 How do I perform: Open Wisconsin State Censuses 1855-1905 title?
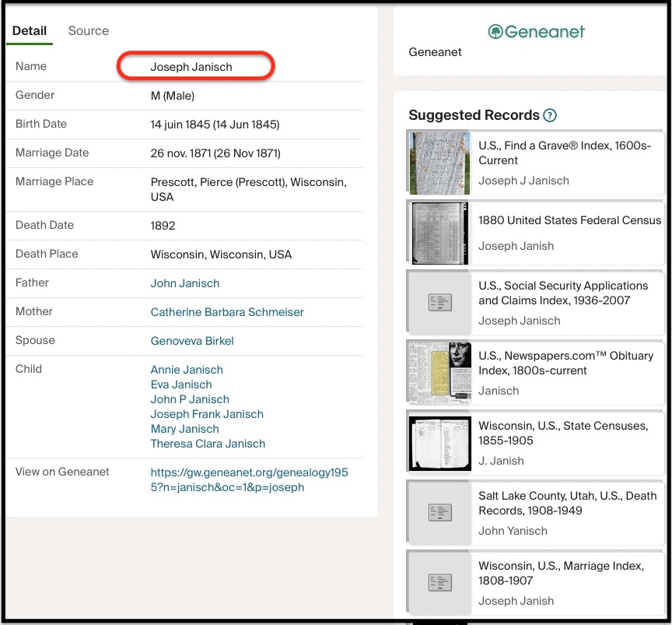pyautogui.click(x=563, y=434)
